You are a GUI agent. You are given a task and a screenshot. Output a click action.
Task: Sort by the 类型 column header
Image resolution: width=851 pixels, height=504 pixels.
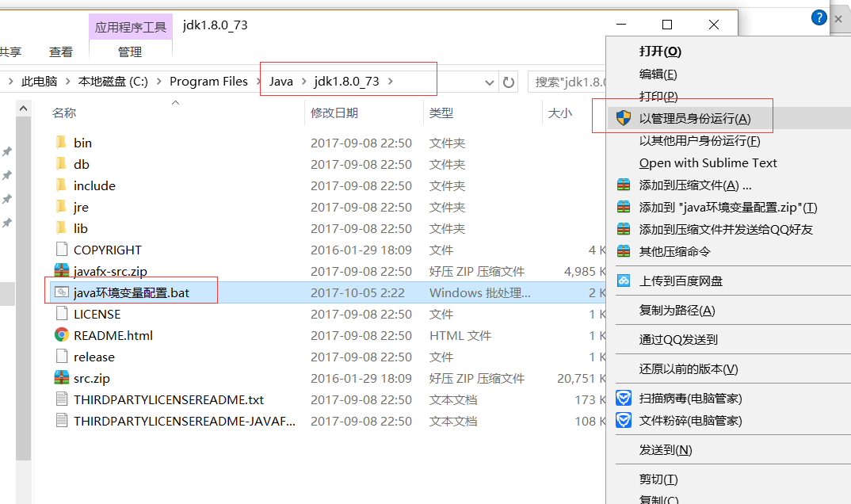pos(441,113)
